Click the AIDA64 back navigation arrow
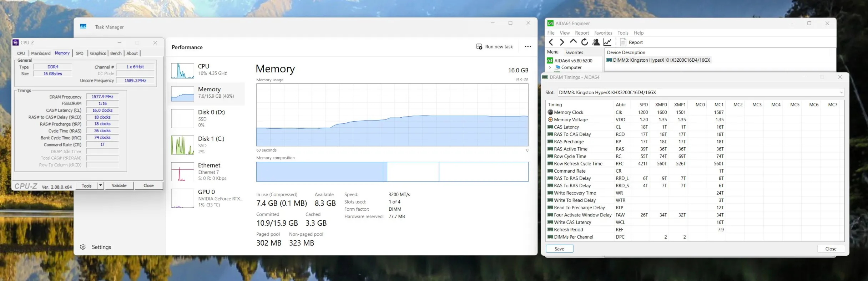868x281 pixels. [x=551, y=42]
